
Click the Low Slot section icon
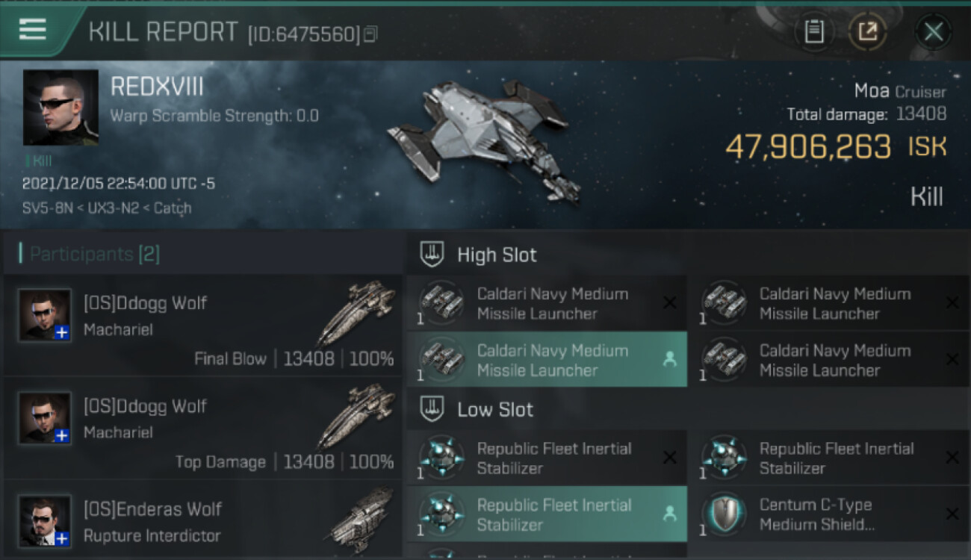432,409
